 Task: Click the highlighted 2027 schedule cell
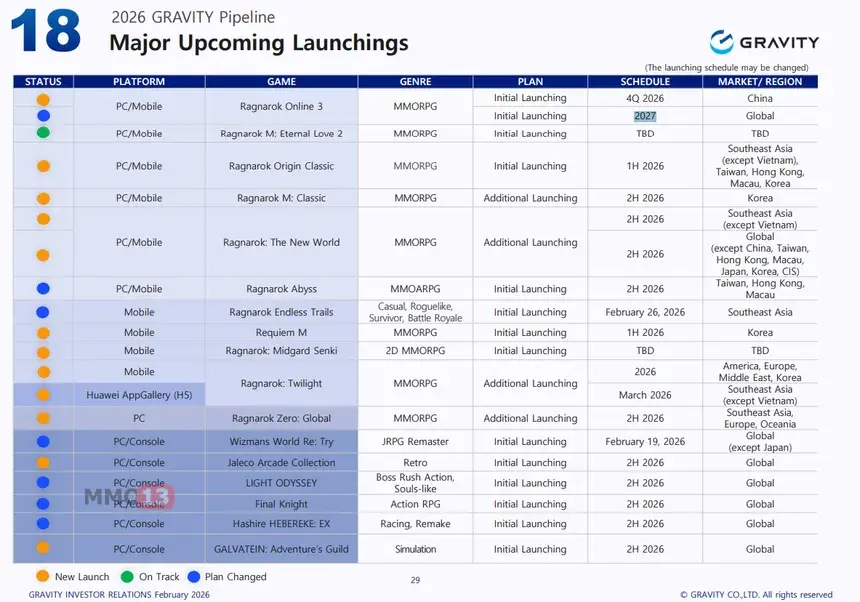pyautogui.click(x=645, y=116)
